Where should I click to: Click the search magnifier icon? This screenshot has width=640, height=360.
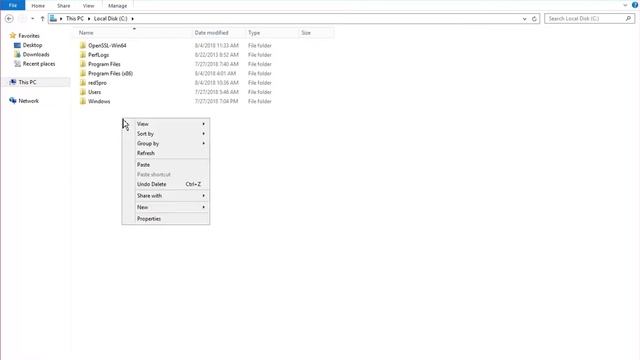[x=628, y=18]
